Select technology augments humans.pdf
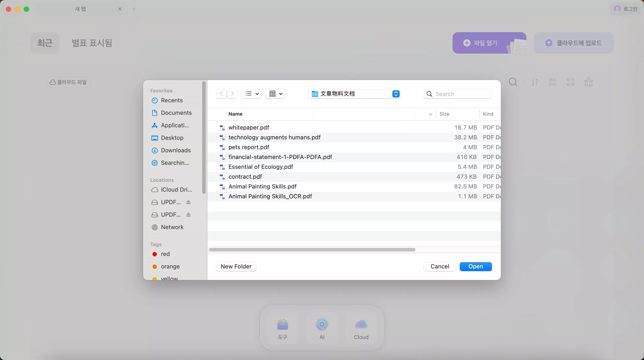Image resolution: width=644 pixels, height=360 pixels. tap(354, 137)
